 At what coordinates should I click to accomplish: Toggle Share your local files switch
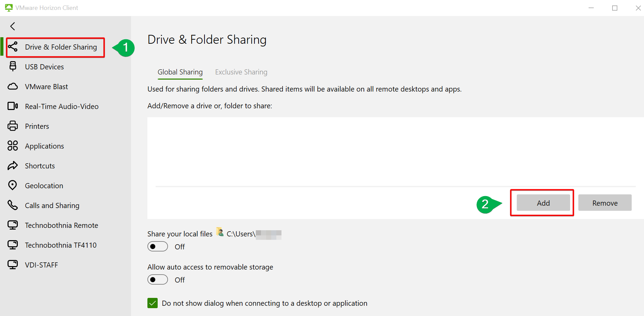click(158, 246)
